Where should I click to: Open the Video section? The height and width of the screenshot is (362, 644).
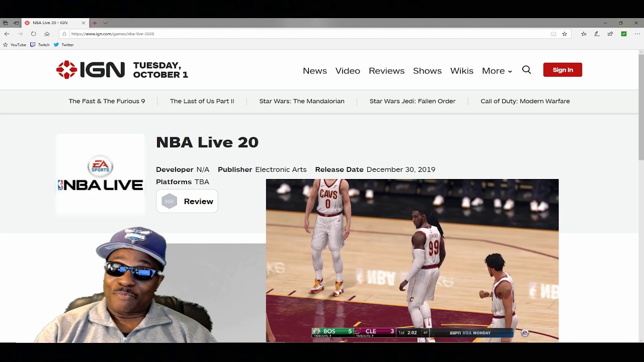tap(348, 71)
